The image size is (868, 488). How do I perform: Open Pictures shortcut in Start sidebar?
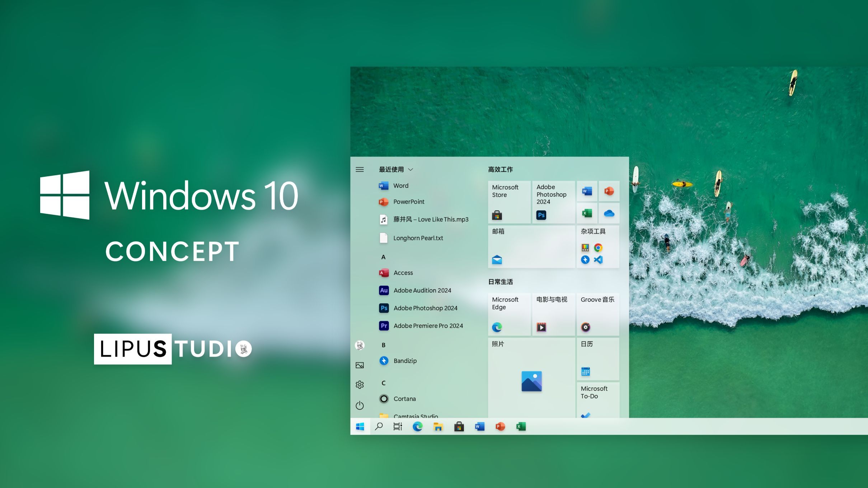360,365
